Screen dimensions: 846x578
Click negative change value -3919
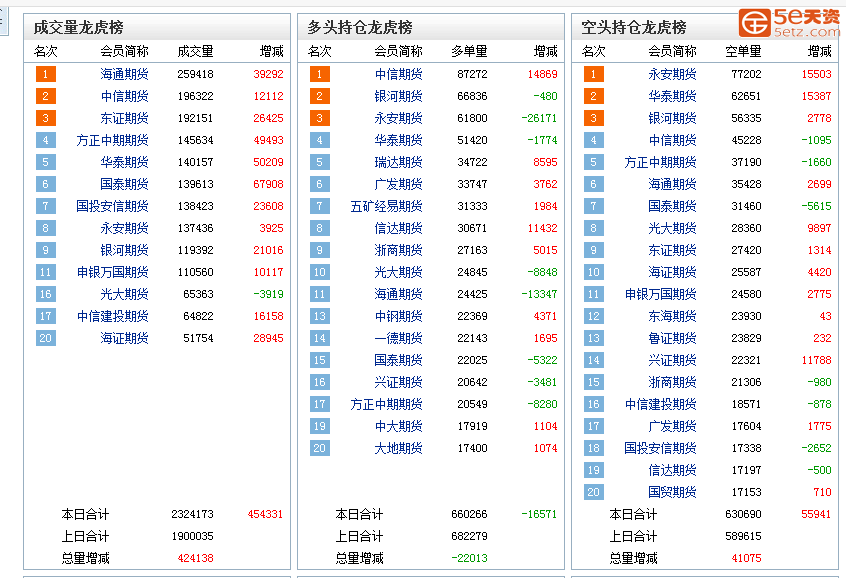point(268,294)
